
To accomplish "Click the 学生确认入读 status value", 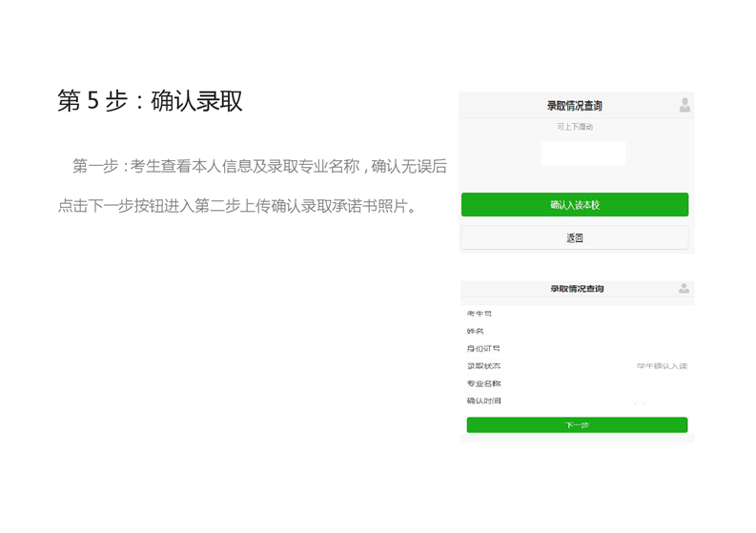I will (662, 366).
